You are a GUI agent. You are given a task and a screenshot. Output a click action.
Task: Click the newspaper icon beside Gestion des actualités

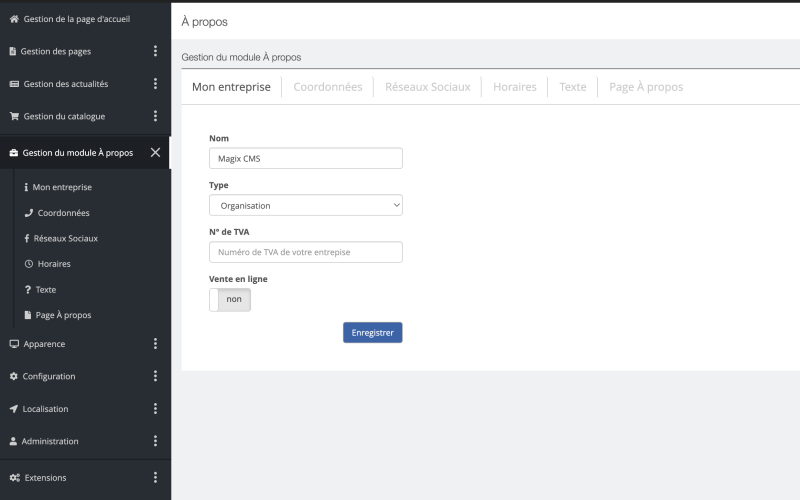click(14, 84)
